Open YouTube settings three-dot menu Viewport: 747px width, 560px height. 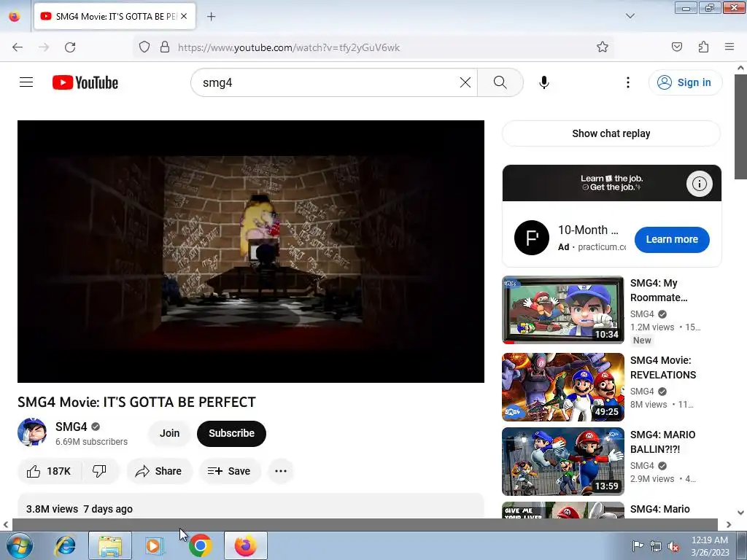click(x=627, y=82)
